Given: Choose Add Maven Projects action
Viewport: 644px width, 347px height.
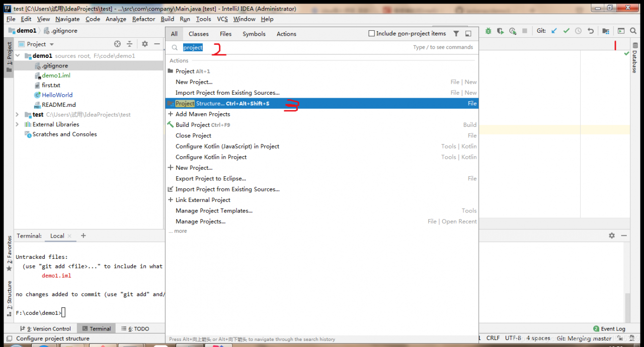Looking at the screenshot, I should tap(322, 114).
